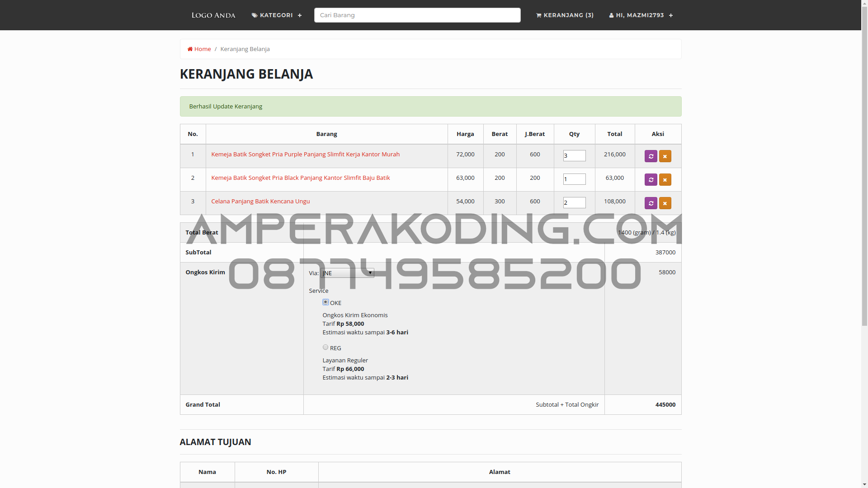Click the Logo Anda brand link
Viewport: 868px width, 488px height.
(x=213, y=15)
